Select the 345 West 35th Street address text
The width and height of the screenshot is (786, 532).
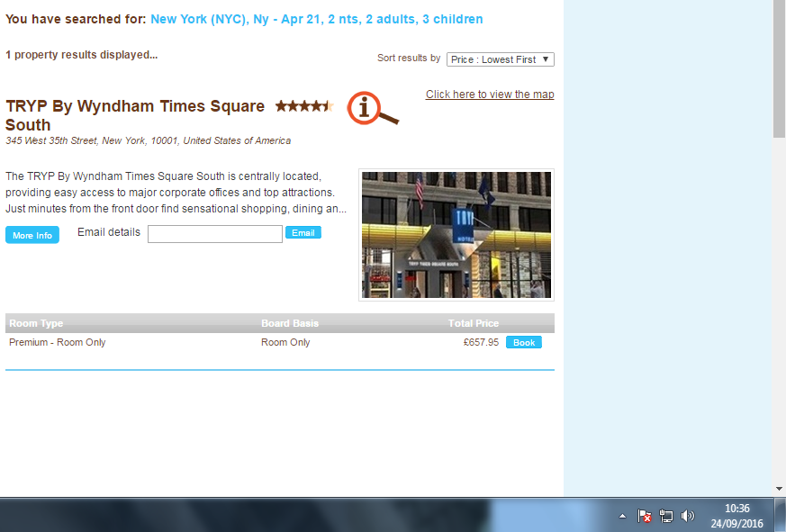[148, 141]
